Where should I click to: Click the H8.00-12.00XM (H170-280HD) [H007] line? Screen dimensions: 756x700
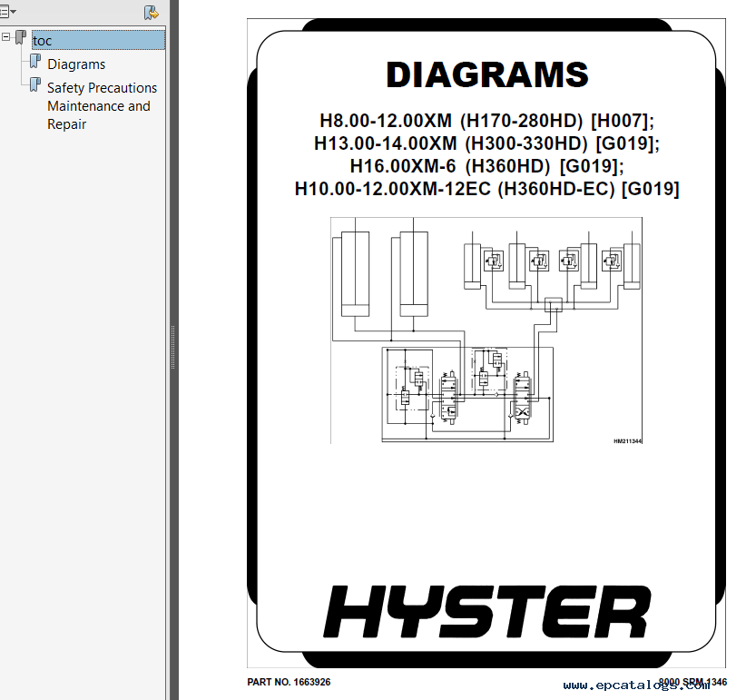coord(487,121)
